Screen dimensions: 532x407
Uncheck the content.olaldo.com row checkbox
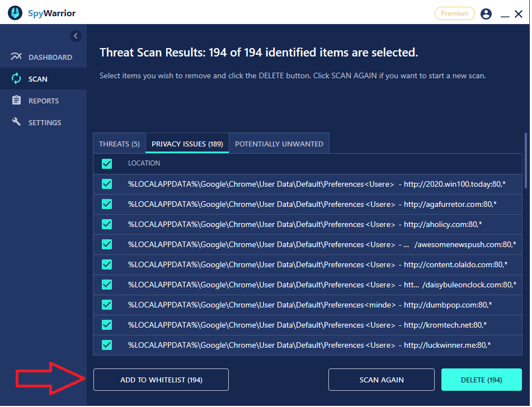(x=107, y=264)
